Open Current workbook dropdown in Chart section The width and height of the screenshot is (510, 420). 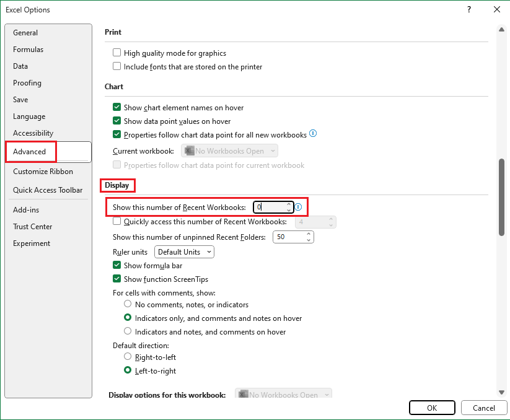coord(230,151)
